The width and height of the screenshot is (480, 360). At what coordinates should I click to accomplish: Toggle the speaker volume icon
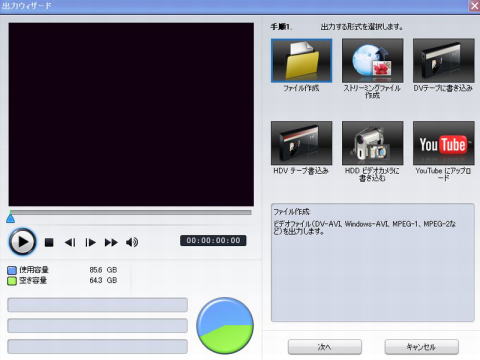coord(132,242)
